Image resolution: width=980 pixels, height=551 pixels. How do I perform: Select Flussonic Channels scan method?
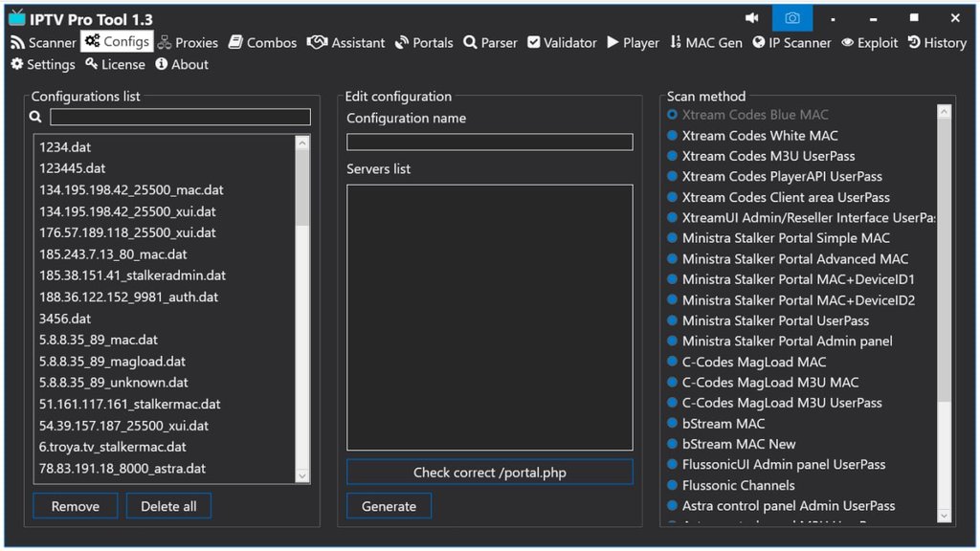(x=730, y=485)
